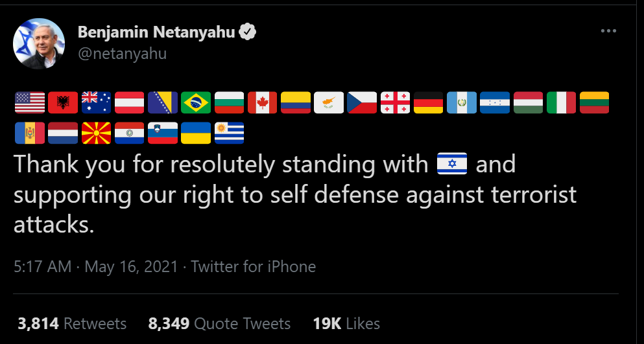Click the Benjamin Netanyahu display name

point(156,32)
